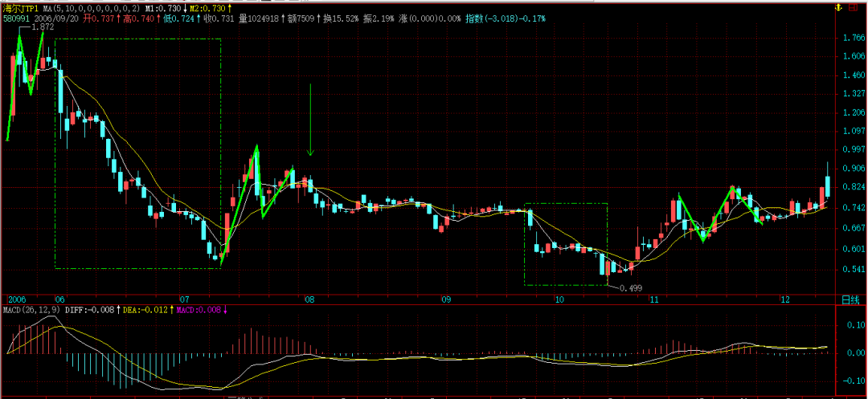Viewport: 868px width, 399px height.
Task: Click the 0.10 MACD axis label
Action: [x=854, y=324]
